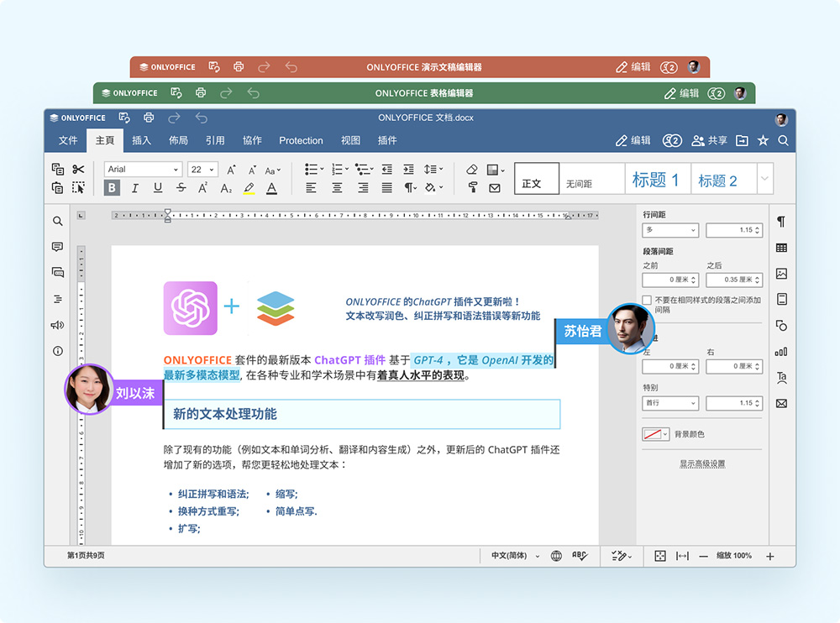Open image settings in right sidebar
The width and height of the screenshot is (840, 623).
[781, 274]
